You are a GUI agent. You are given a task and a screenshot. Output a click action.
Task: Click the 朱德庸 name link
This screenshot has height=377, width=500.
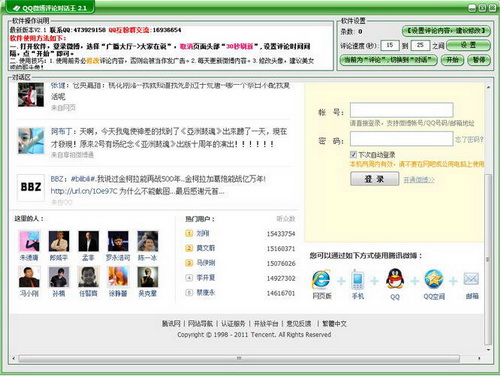[29, 258]
